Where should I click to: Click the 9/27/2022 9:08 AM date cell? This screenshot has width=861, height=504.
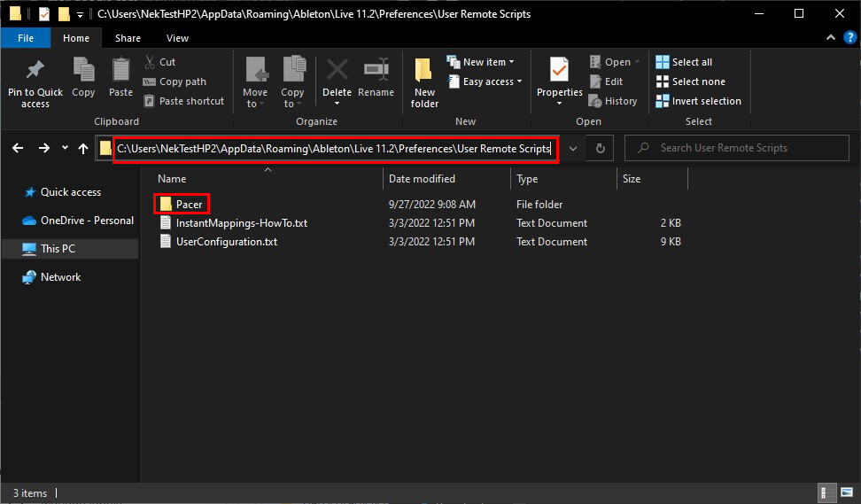tap(432, 205)
